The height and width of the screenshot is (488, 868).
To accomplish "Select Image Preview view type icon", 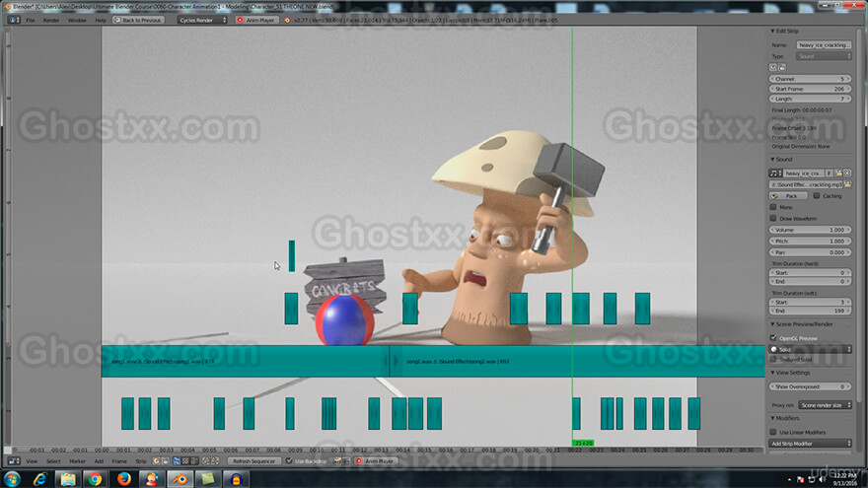I will tap(185, 461).
